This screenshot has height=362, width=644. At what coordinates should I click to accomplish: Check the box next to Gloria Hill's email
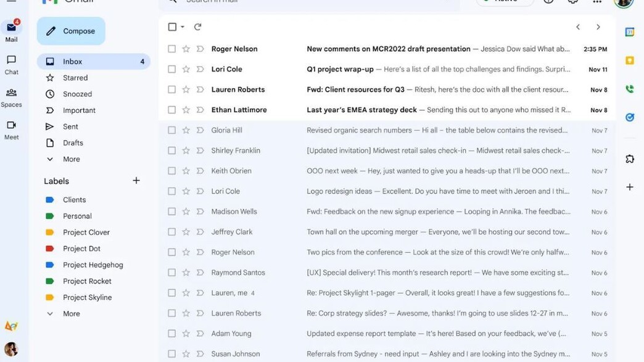172,130
